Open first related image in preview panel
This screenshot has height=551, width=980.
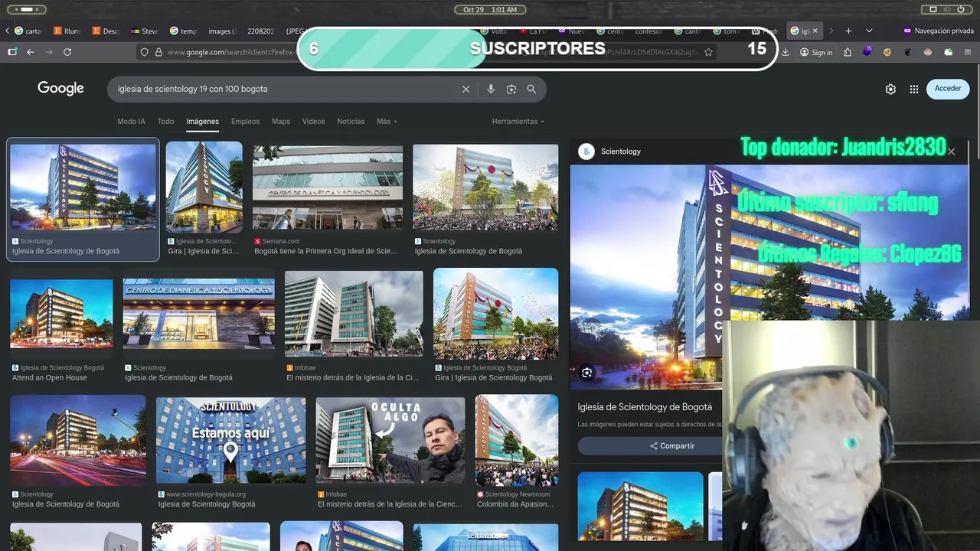640,506
